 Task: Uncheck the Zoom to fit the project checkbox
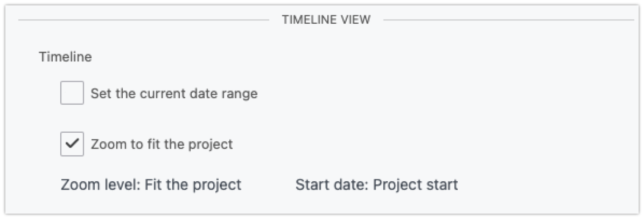pyautogui.click(x=72, y=144)
